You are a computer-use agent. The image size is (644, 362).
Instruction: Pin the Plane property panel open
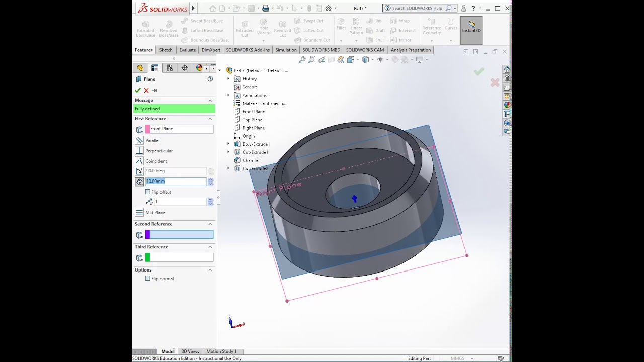click(x=155, y=90)
